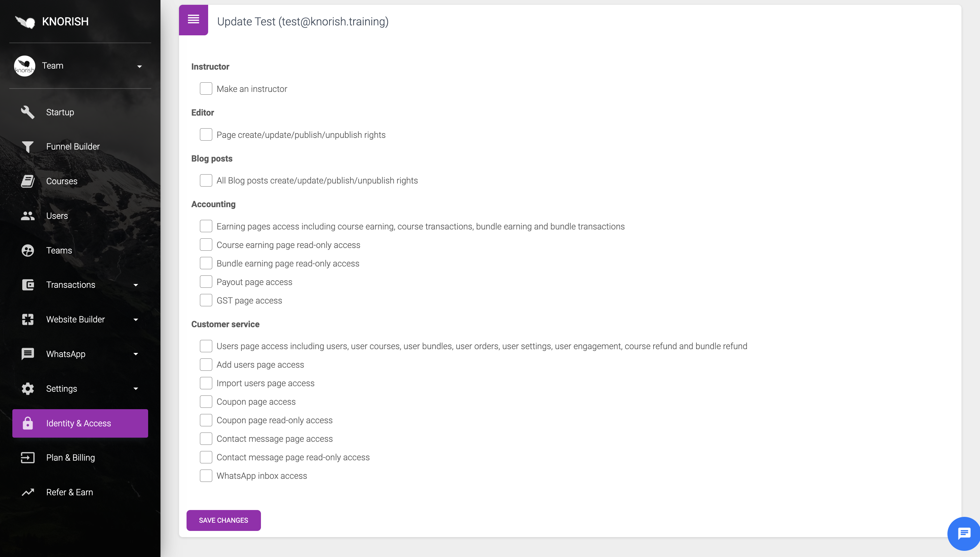
Task: Click the Teams group icon
Action: pyautogui.click(x=27, y=250)
